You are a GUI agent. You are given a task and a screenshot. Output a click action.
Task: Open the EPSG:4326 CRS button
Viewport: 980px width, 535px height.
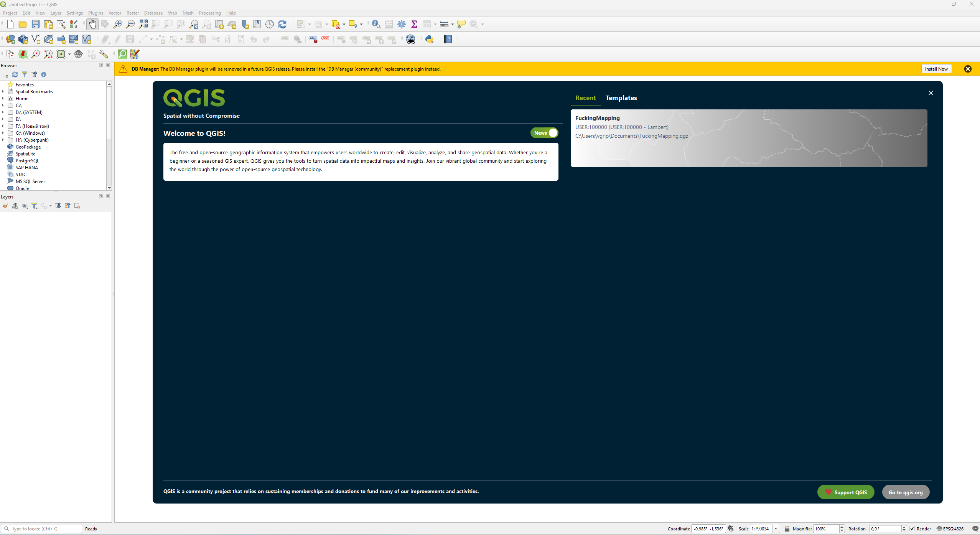(950, 529)
